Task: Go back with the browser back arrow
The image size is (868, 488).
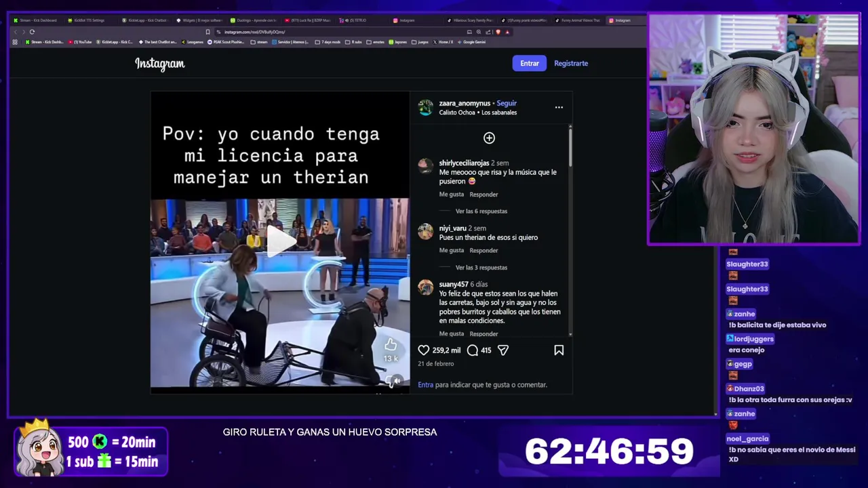Action: point(16,32)
